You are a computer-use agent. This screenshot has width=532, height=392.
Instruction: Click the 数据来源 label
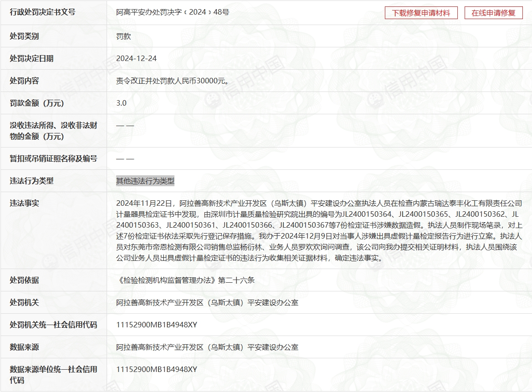click(x=24, y=347)
